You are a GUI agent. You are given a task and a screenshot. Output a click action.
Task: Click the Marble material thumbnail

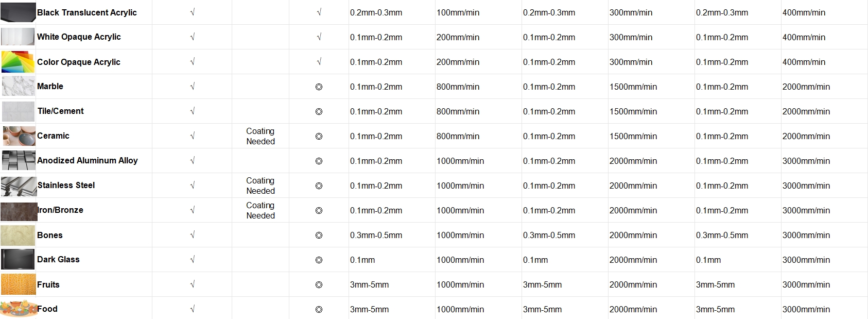pos(19,86)
